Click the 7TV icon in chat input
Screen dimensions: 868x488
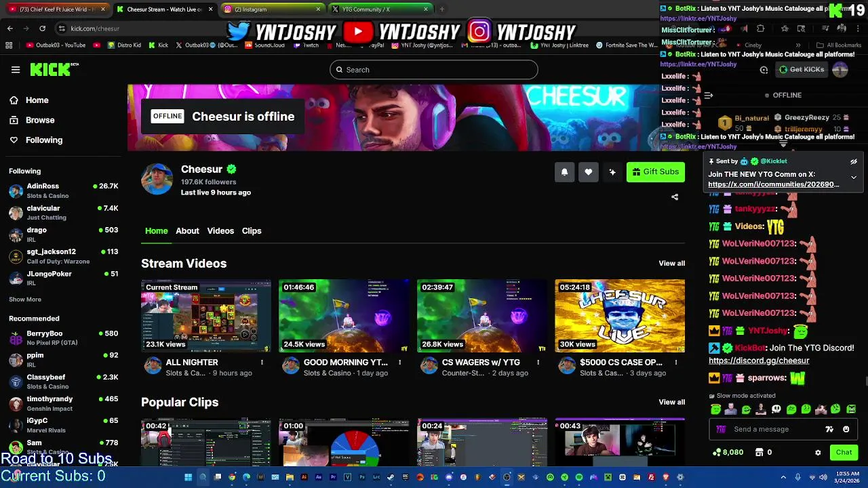point(829,429)
